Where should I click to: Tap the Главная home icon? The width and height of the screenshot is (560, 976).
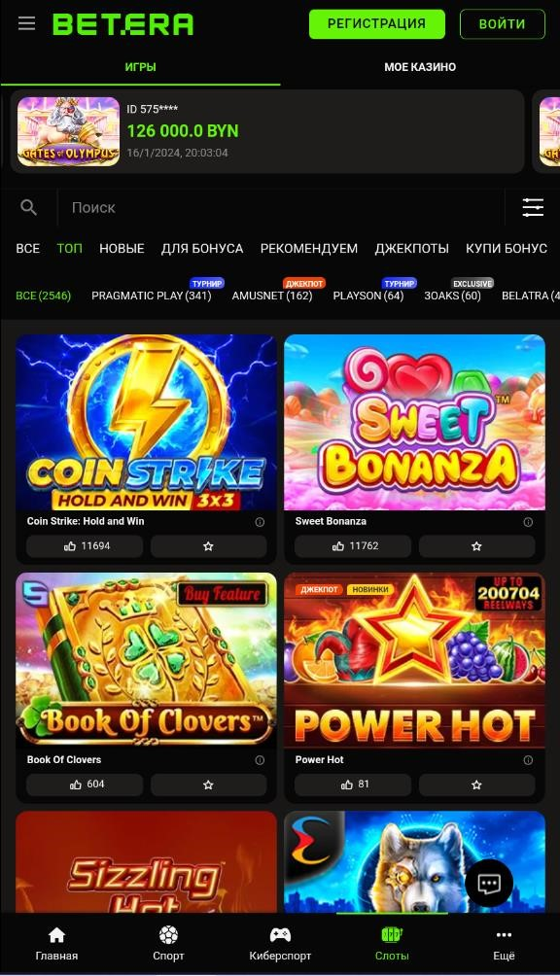pos(56,935)
